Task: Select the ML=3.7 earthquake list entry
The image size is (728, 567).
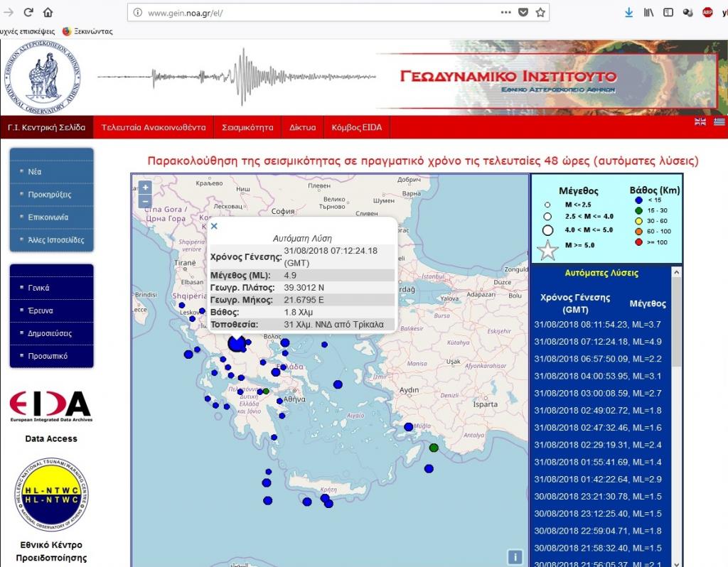Action: (x=598, y=325)
